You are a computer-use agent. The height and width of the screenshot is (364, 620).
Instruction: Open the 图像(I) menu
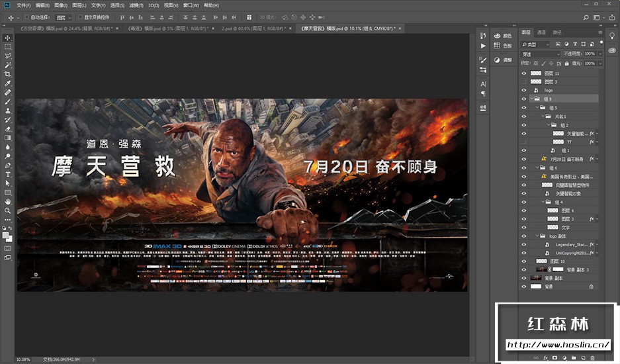61,5
